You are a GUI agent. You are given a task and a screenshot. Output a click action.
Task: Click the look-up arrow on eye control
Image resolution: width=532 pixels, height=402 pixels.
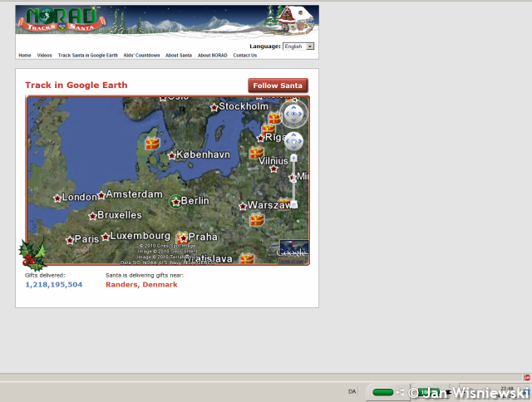293,107
